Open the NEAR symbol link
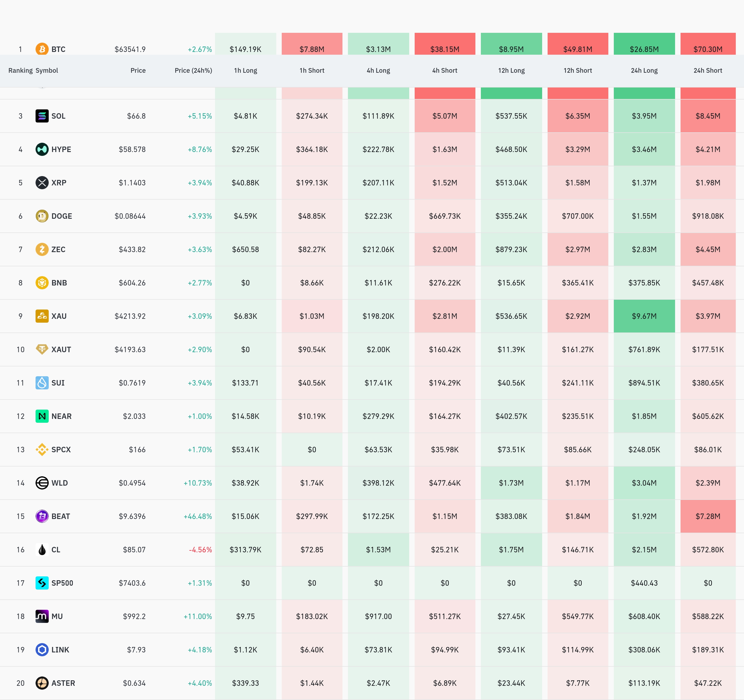 coord(61,416)
